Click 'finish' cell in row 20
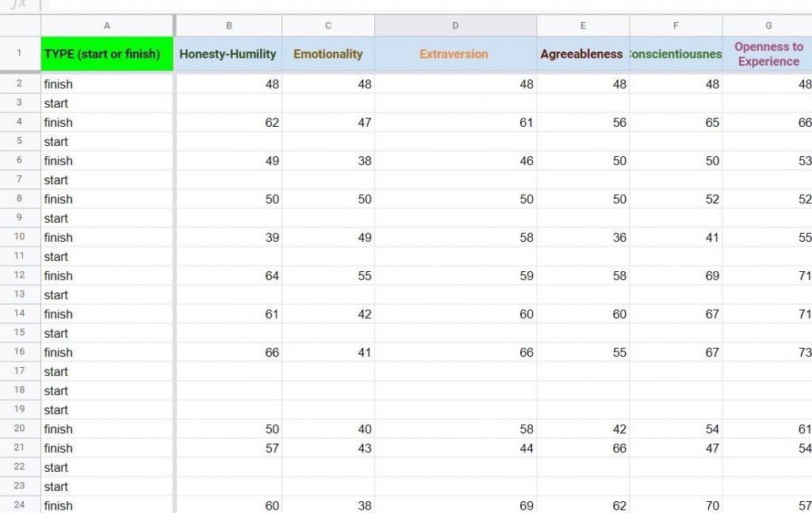The height and width of the screenshot is (513, 812). (107, 429)
